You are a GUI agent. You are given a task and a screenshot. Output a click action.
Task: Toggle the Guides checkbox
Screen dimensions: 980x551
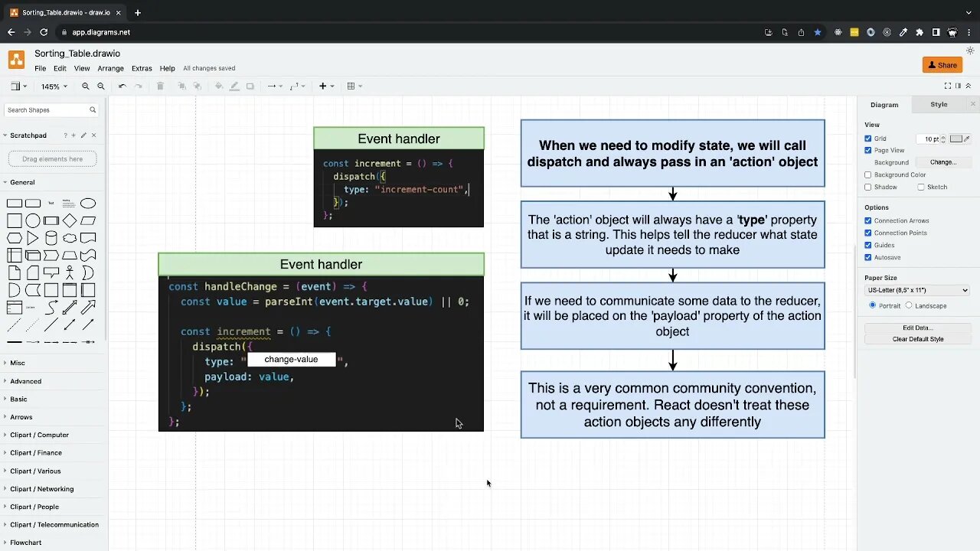868,245
